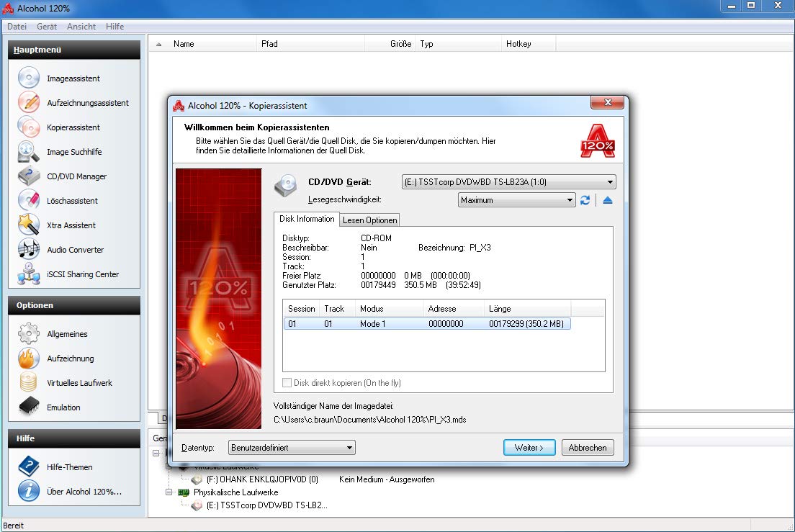Maximize the Alcohol 120% main window

click(x=751, y=6)
